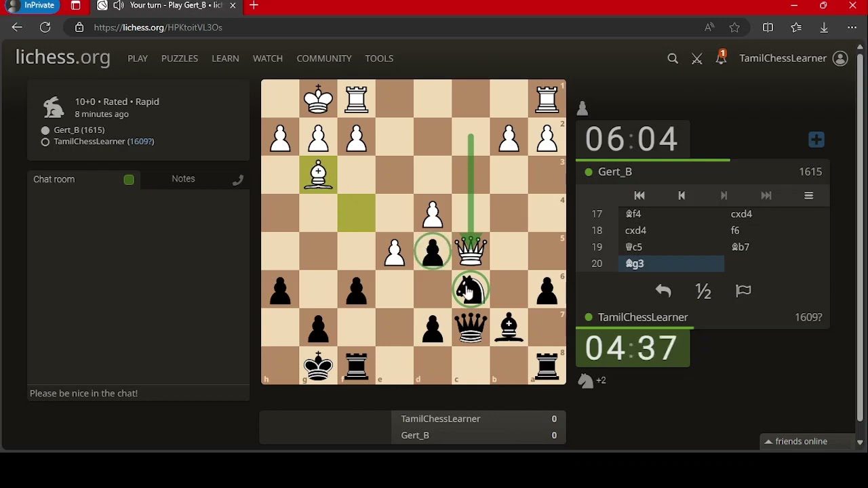Click TamilChessLearner name below move list
Image resolution: width=868 pixels, height=488 pixels.
(x=643, y=317)
